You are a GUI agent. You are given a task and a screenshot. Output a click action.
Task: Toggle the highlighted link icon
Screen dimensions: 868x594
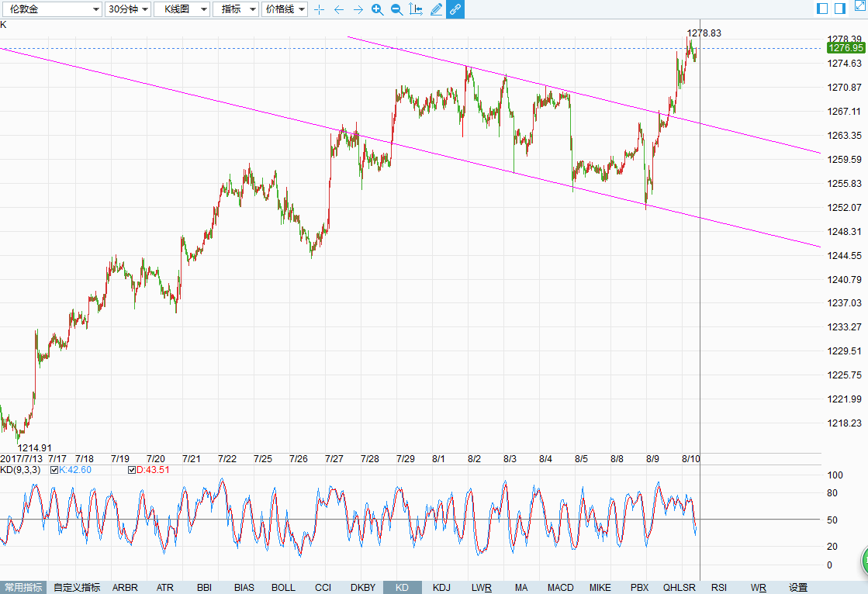click(x=455, y=9)
